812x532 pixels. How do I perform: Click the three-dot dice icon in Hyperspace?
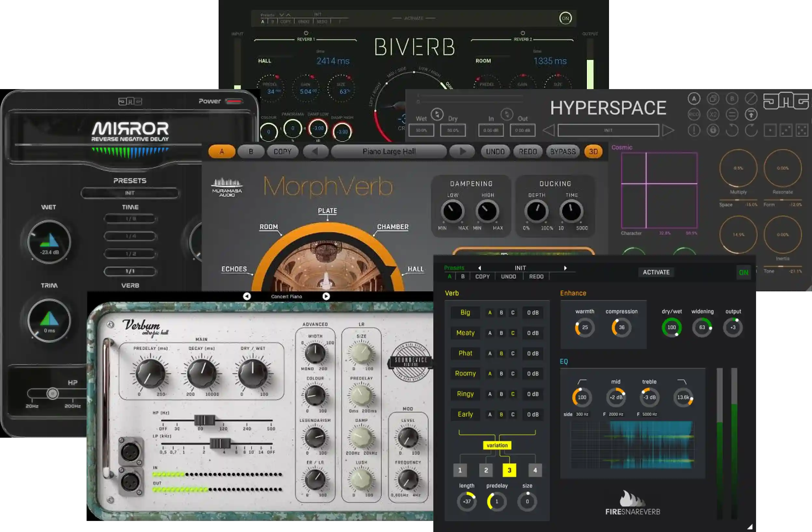(x=786, y=130)
